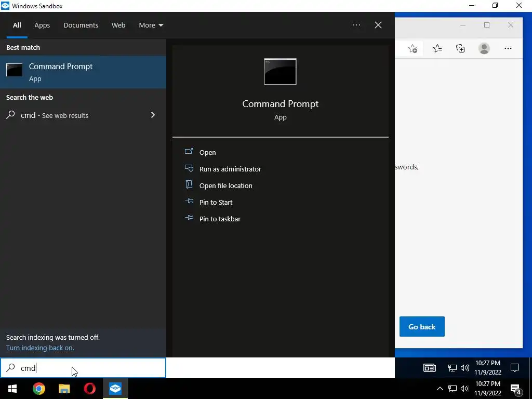Select the All search tab
The height and width of the screenshot is (399, 532).
pos(17,25)
